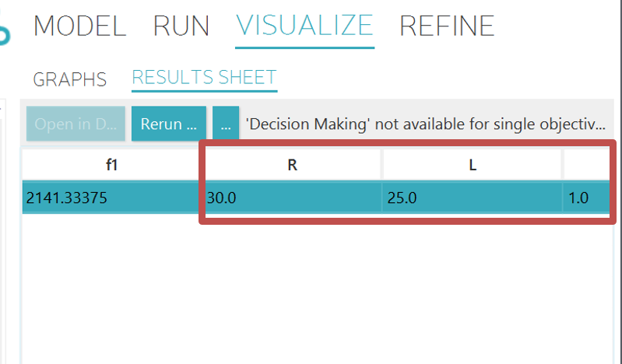Screen dimensions: 622x364
Task: Click the '...' more options button
Action: click(x=225, y=124)
